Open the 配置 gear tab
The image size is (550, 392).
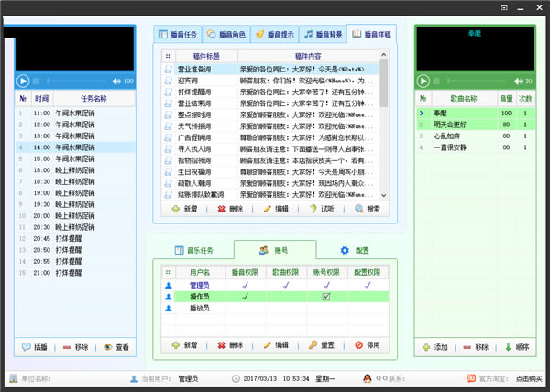pyautogui.click(x=355, y=250)
